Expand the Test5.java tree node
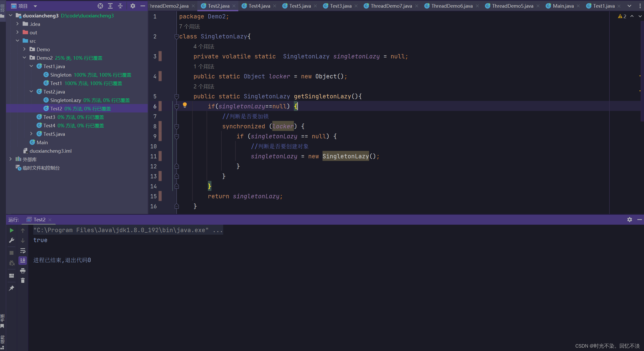Viewport: 644px width, 351px height. pos(31,134)
